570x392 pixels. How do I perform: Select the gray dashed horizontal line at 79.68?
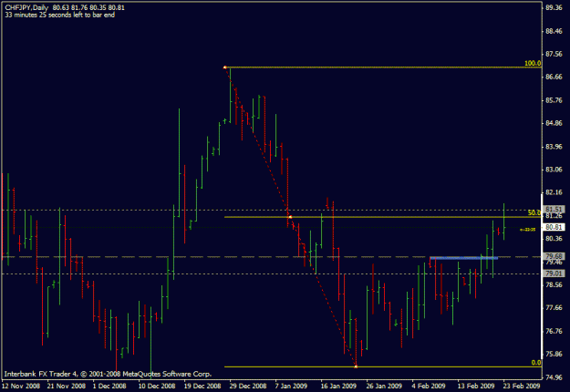(272, 257)
